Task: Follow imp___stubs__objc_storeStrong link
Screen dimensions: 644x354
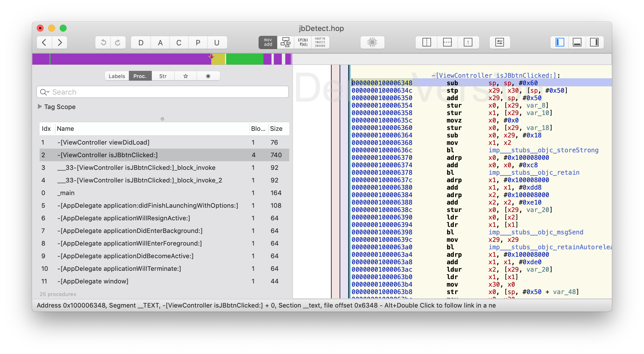Action: [543, 150]
